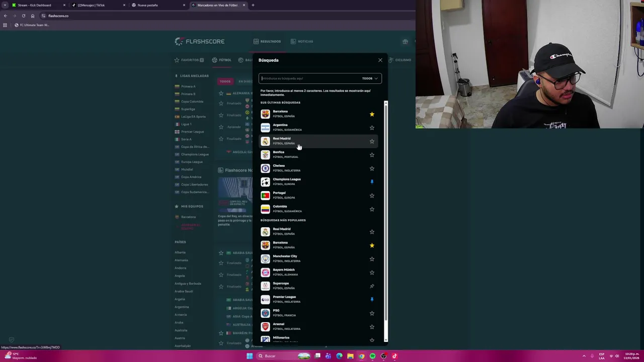Viewport: 644px width, 362px height.
Task: Click the Arsenal crest icon
Action: tap(265, 327)
